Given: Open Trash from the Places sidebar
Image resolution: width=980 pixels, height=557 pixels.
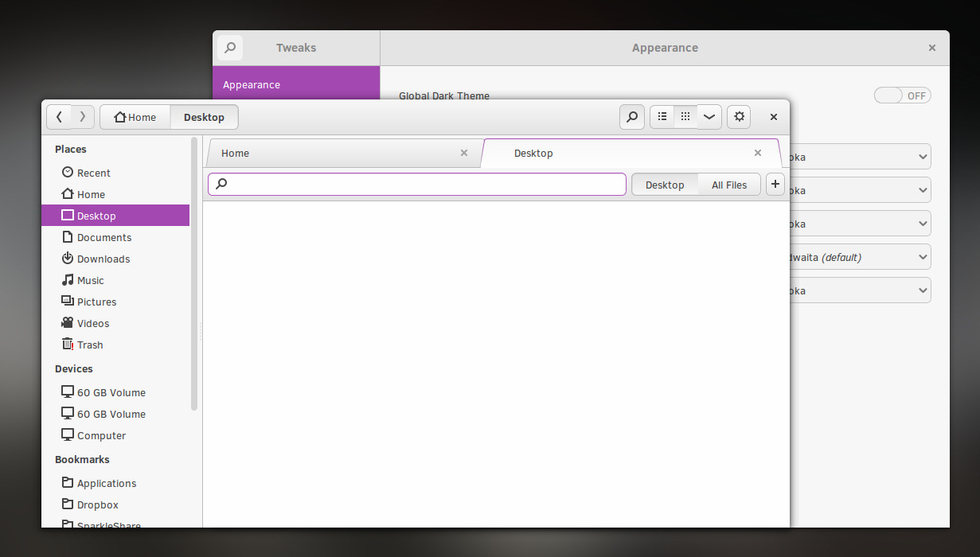Looking at the screenshot, I should point(89,345).
